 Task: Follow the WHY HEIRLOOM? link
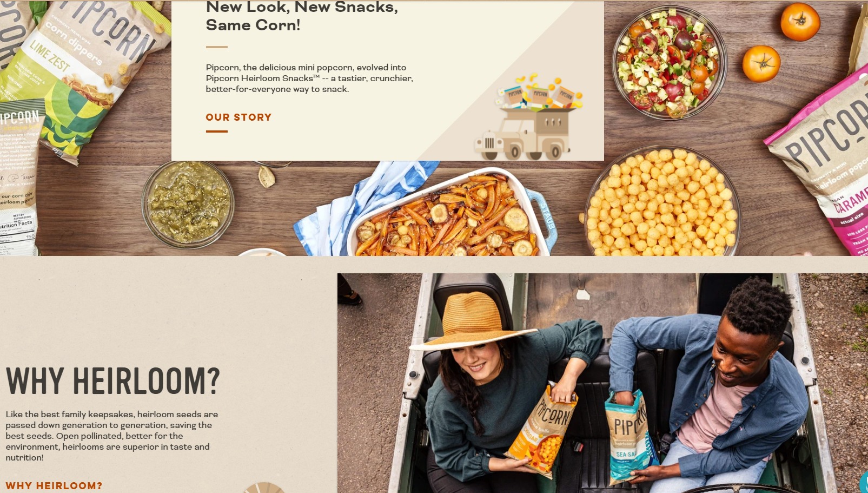54,485
